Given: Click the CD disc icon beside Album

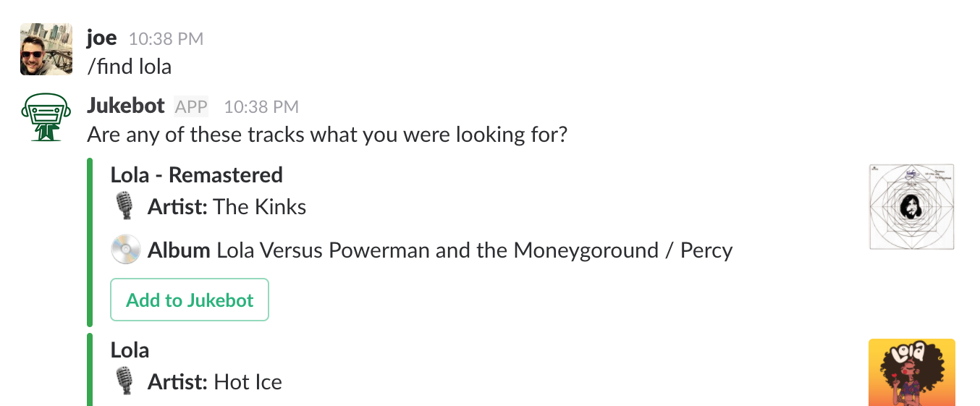Looking at the screenshot, I should [125, 250].
